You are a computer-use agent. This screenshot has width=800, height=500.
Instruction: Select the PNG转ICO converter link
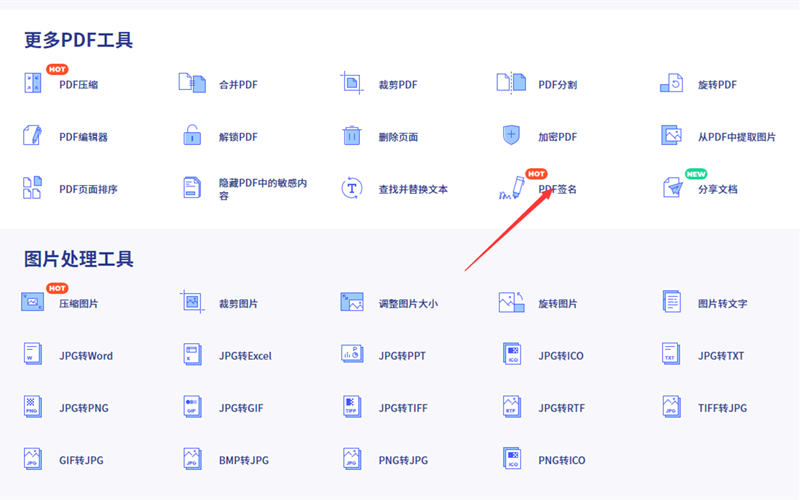561,460
